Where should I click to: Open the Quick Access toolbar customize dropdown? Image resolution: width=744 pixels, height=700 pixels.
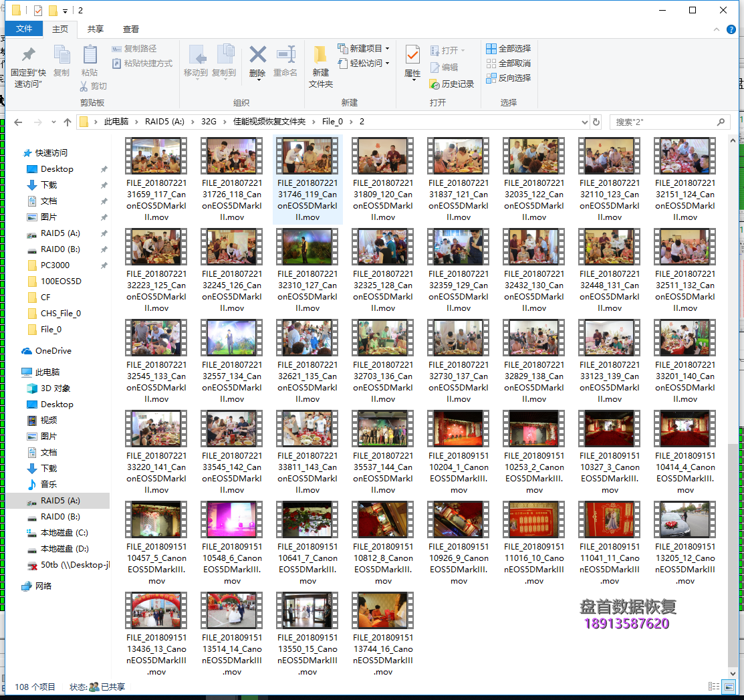click(65, 11)
